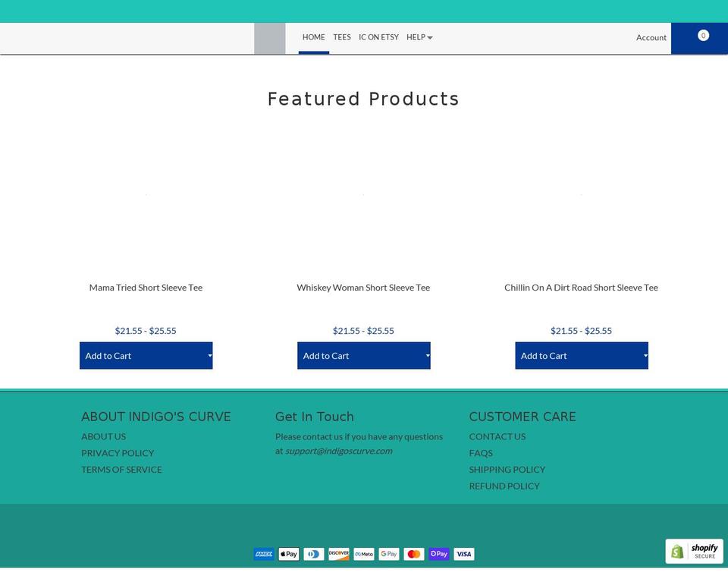Viewport: 728px width, 582px height.
Task: Open Whiskey Woman Short Sleeve Tee product title
Action: pyautogui.click(x=363, y=288)
